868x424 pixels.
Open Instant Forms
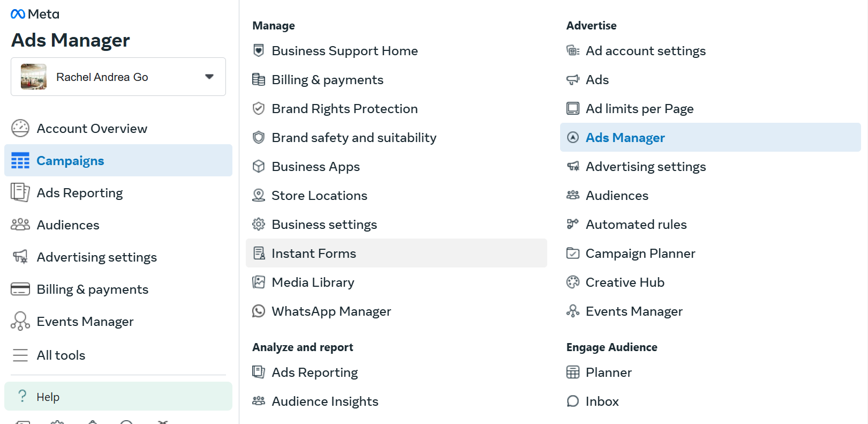tap(396, 253)
